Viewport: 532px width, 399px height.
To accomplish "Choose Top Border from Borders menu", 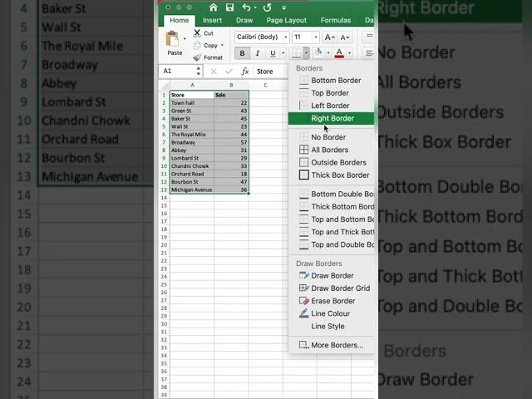I will (x=331, y=93).
